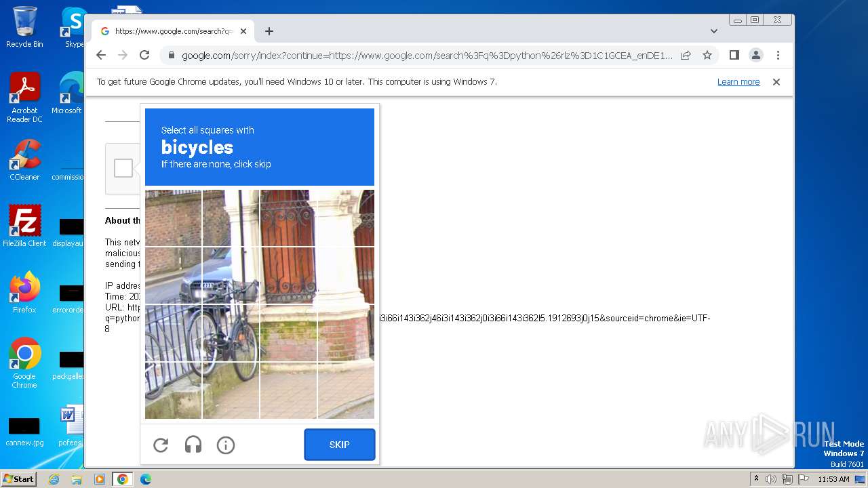Image resolution: width=868 pixels, height=488 pixels.
Task: Launch Internet Explorer from the taskbar
Action: tap(54, 479)
